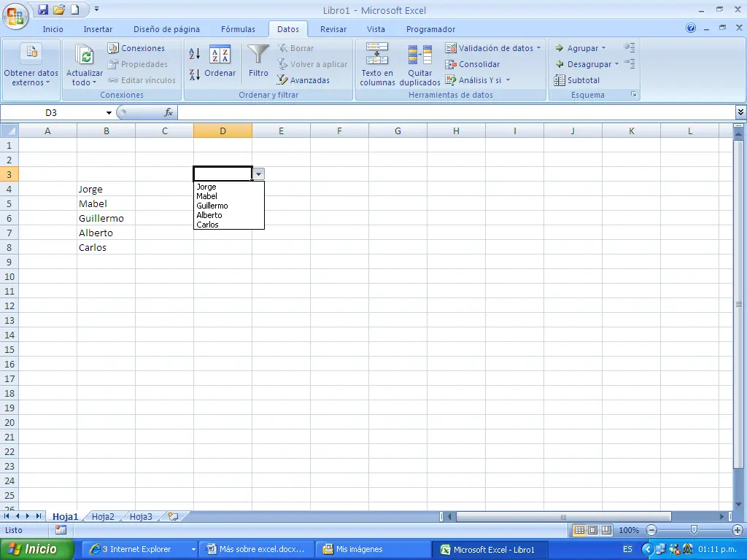Switch to Vista tab
Image resolution: width=747 pixels, height=560 pixels.
[x=376, y=29]
